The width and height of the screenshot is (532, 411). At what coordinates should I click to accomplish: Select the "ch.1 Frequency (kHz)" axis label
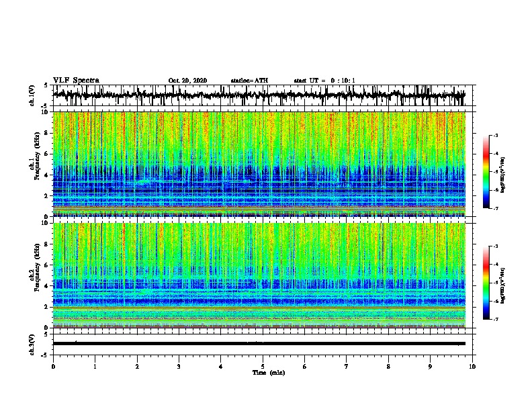tap(35, 156)
